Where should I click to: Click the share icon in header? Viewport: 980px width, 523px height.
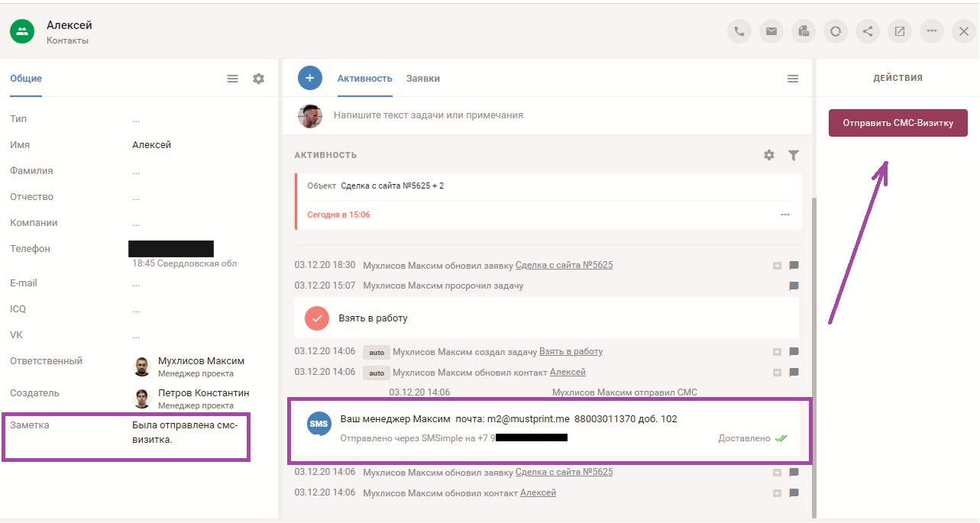868,31
